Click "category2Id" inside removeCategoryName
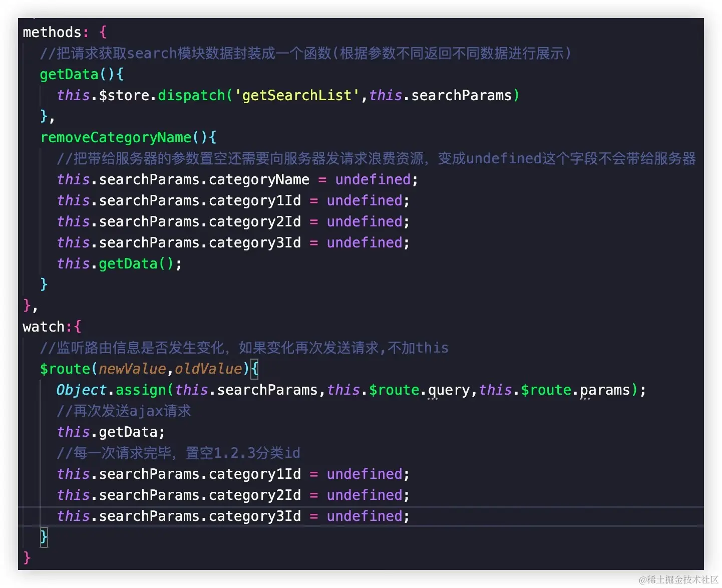The image size is (722, 588). [255, 222]
